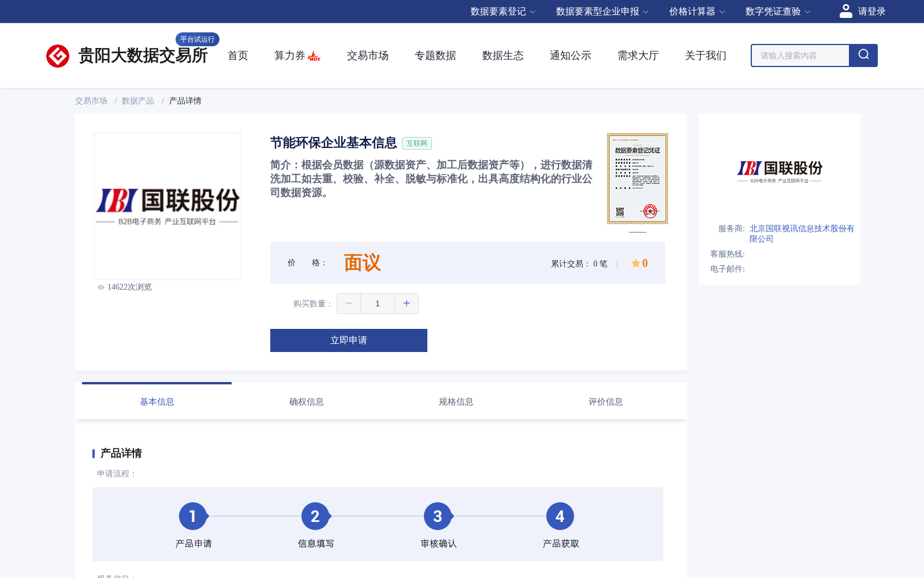Expand the 价格计算器 dropdown
The height and width of the screenshot is (578, 924).
(x=697, y=12)
